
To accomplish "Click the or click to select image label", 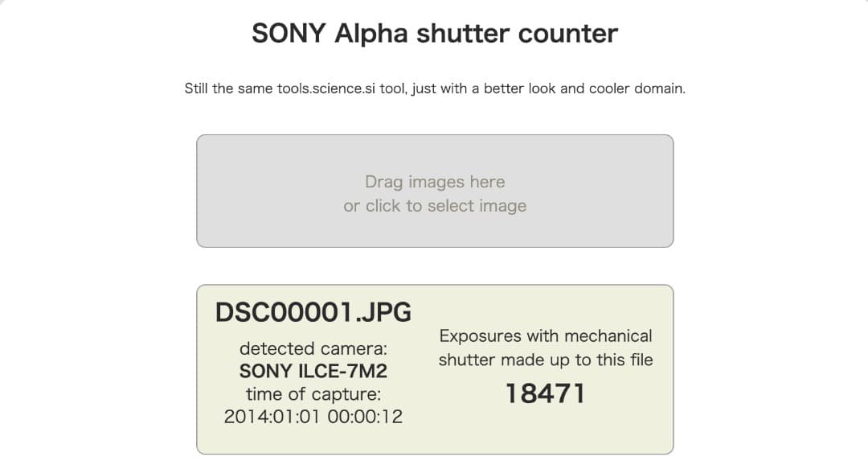I will click(434, 206).
